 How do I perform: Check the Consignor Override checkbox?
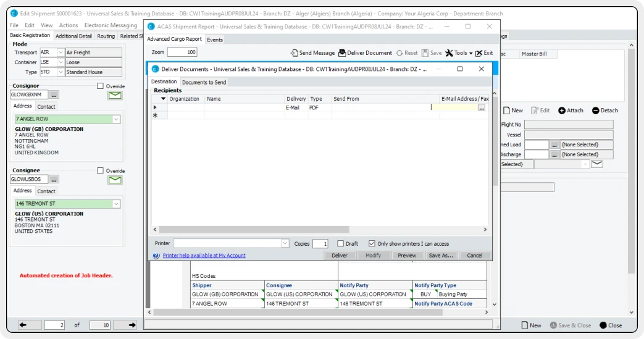(101, 86)
